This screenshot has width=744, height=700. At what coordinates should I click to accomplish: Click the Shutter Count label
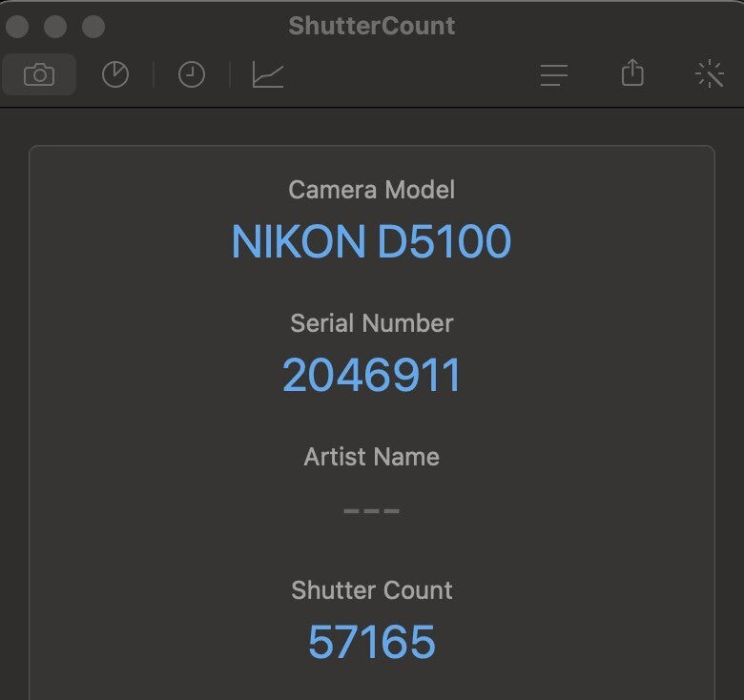click(x=372, y=590)
